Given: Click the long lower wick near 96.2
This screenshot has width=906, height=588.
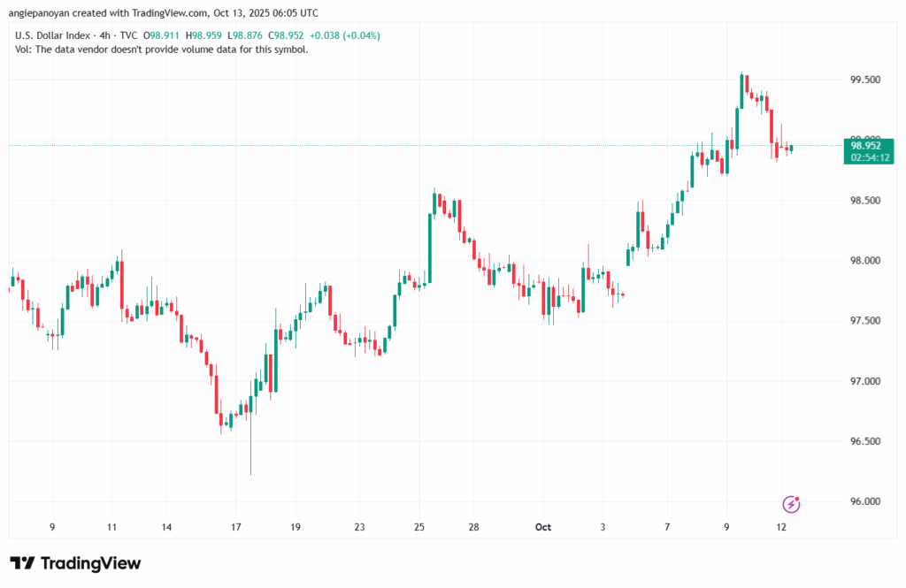Looking at the screenshot, I should click(250, 451).
